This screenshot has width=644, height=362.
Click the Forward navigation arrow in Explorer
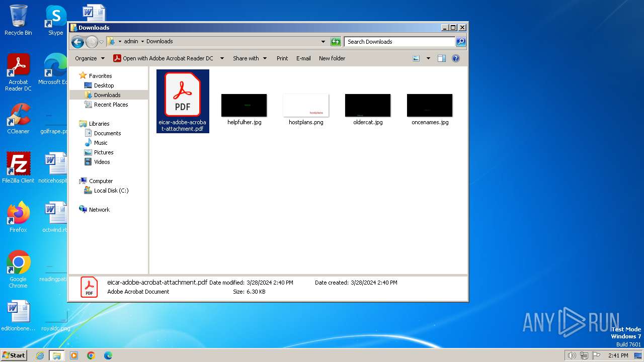click(92, 42)
